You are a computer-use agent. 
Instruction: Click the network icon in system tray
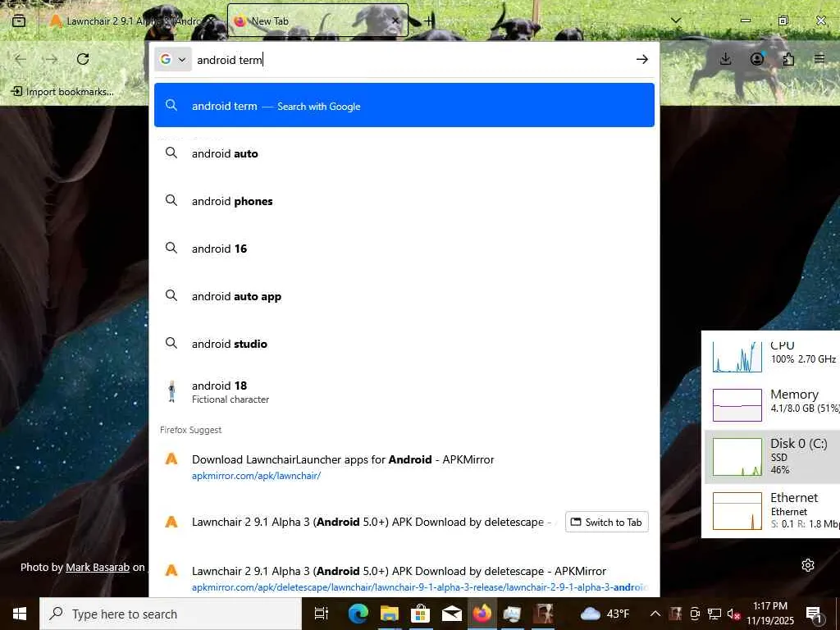click(714, 614)
